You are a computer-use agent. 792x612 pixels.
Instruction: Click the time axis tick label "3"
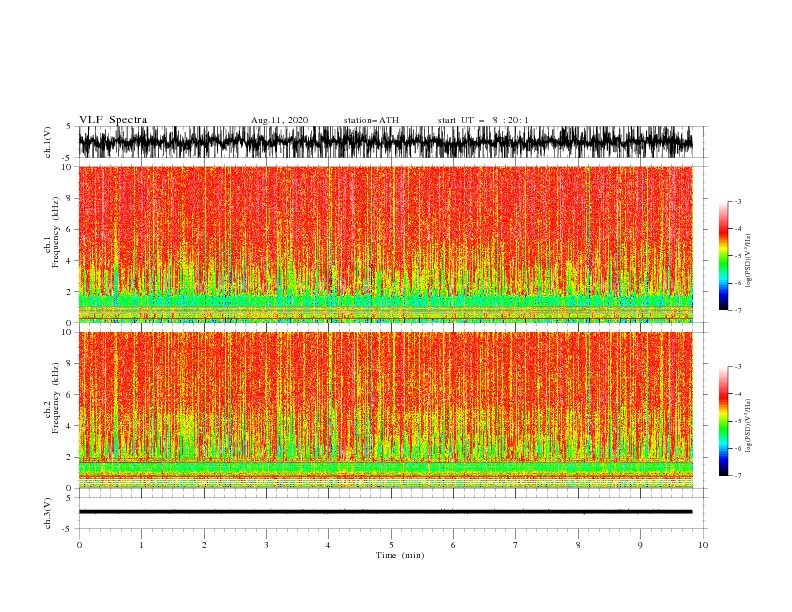266,545
